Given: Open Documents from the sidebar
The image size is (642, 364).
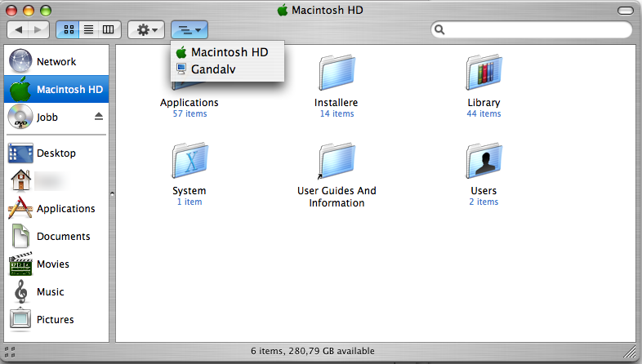Looking at the screenshot, I should point(56,237).
